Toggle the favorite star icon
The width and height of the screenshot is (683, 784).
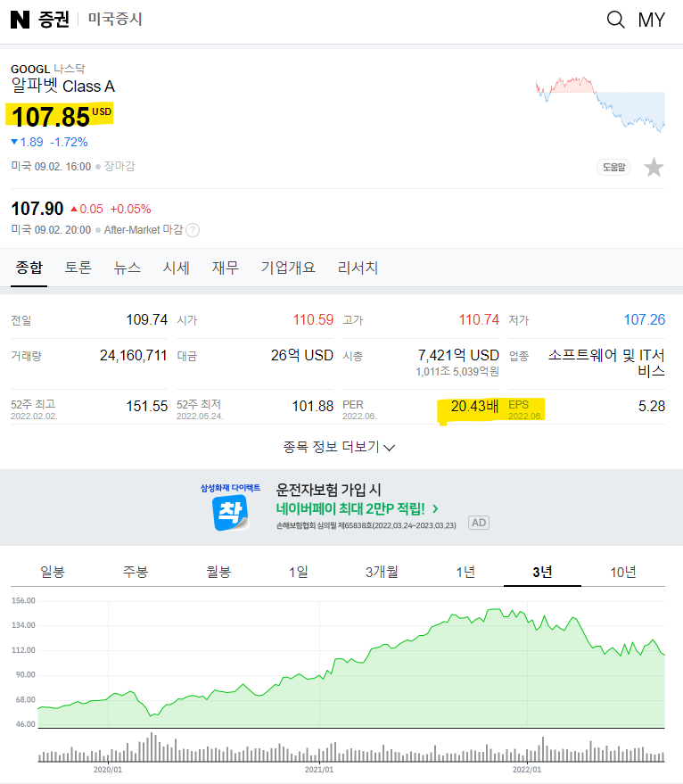(654, 166)
